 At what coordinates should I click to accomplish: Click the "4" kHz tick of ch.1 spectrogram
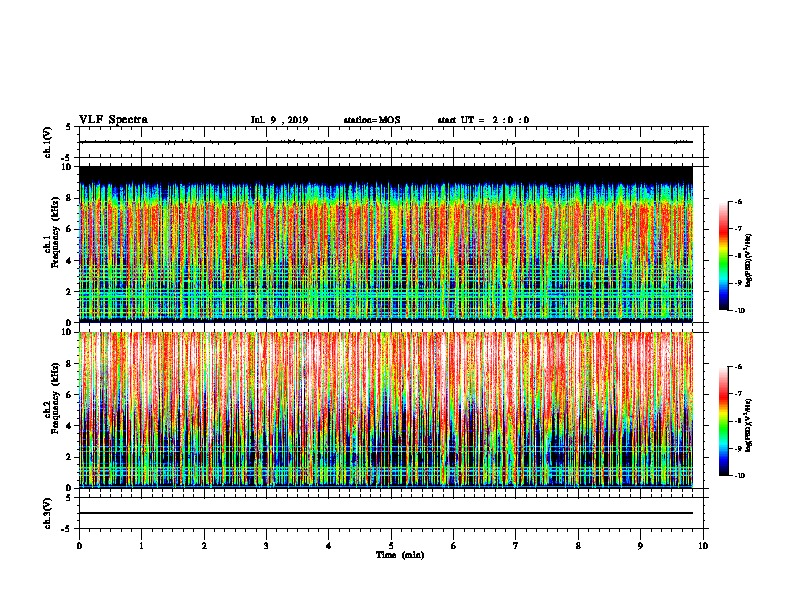[69, 261]
